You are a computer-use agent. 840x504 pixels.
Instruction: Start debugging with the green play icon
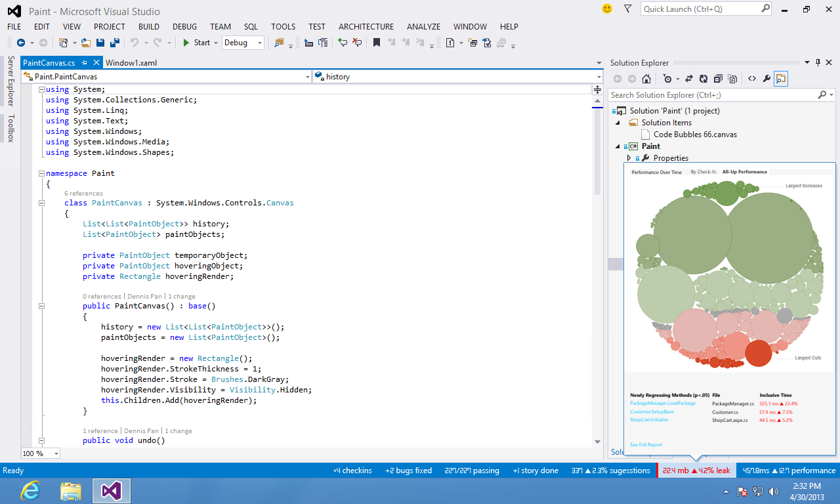click(186, 43)
